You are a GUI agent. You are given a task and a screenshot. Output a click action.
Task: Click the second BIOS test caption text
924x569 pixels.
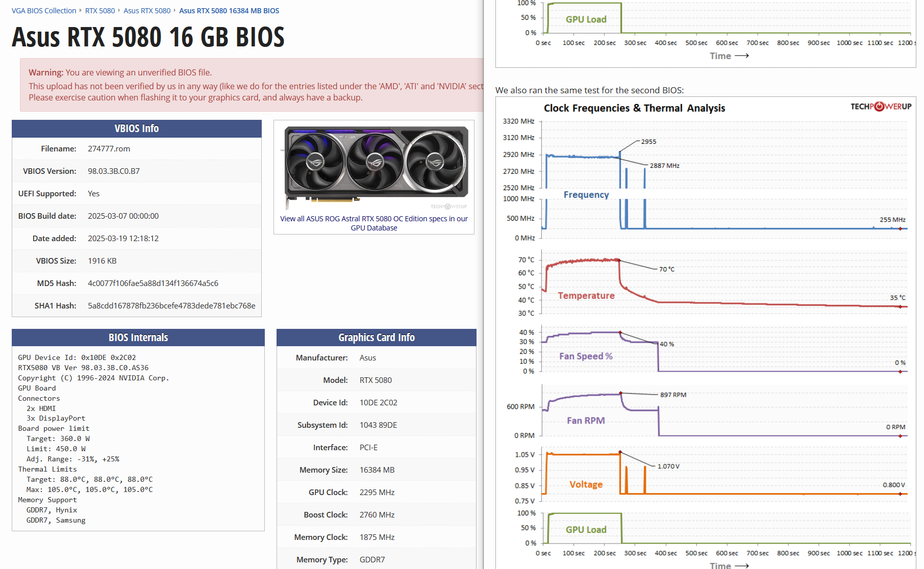[x=589, y=90]
